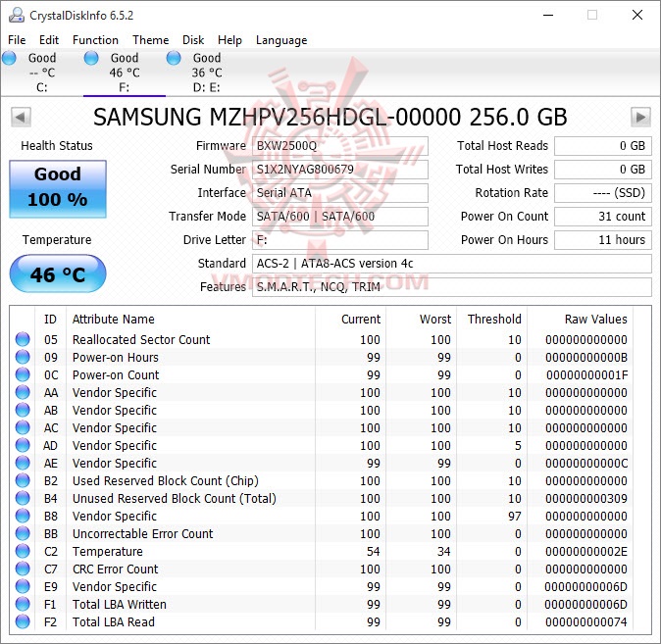Open the Edit menu
Viewport: 661px width, 644px height.
[49, 40]
